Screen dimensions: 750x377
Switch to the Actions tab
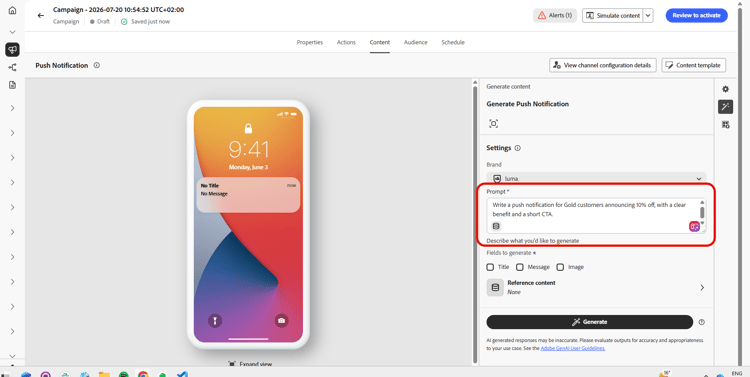pyautogui.click(x=346, y=42)
